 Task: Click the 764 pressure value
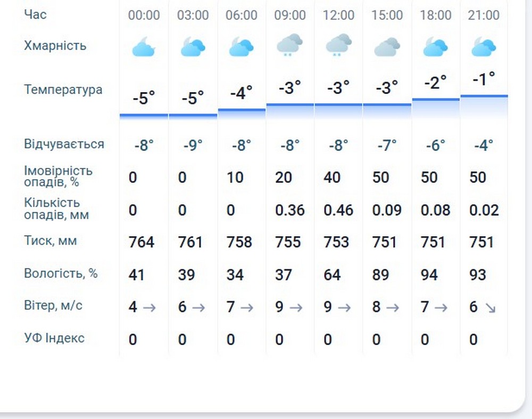[142, 242]
